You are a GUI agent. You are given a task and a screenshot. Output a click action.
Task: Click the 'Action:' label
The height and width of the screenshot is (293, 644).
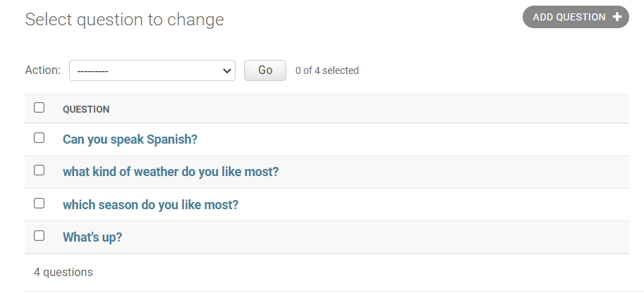tap(42, 70)
